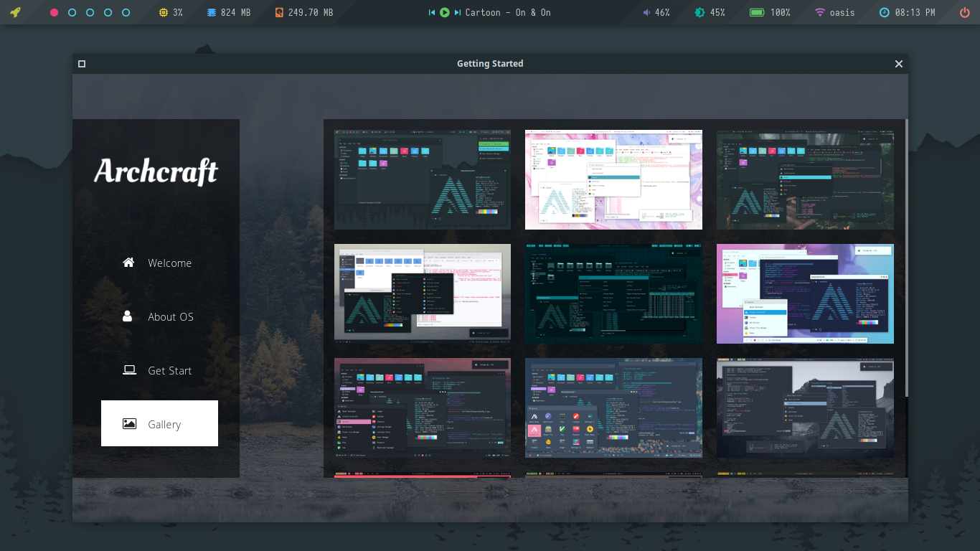This screenshot has height=551, width=980.
Task: Click the orange disk usage icon
Action: pyautogui.click(x=279, y=13)
